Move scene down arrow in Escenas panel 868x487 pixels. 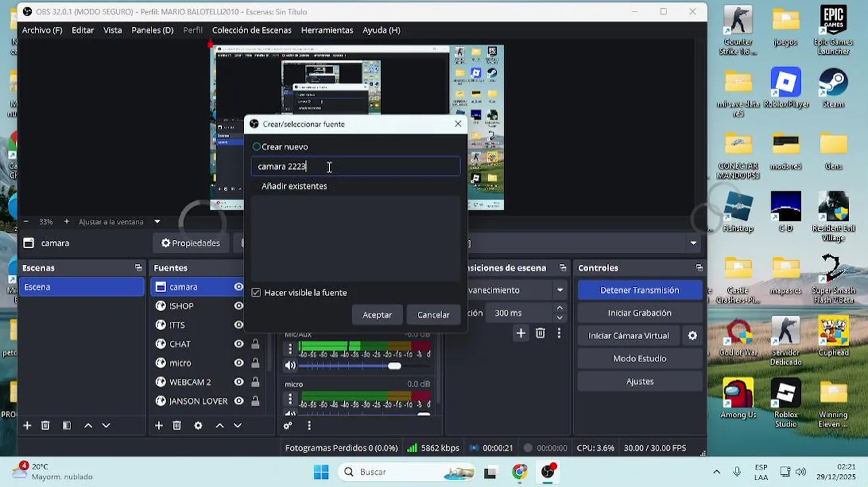click(x=106, y=425)
